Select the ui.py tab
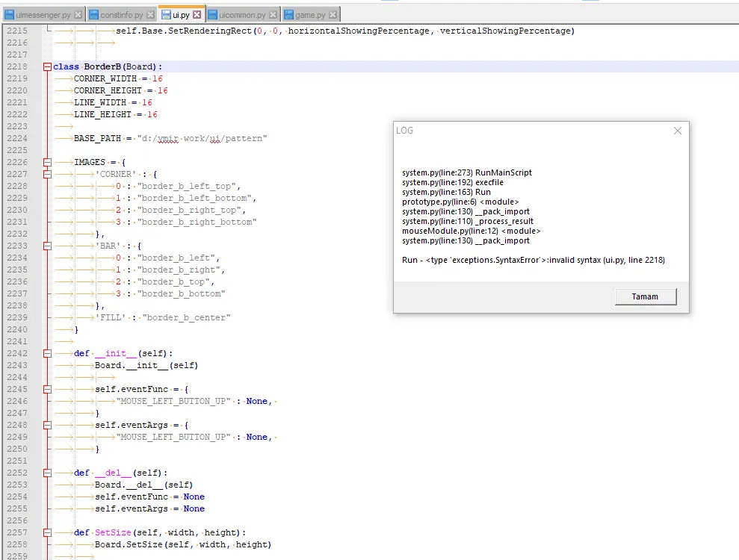The image size is (739, 560). coord(181,15)
